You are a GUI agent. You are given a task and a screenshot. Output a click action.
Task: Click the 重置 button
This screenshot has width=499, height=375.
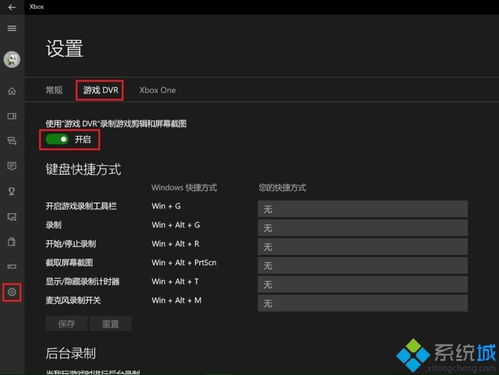(111, 324)
